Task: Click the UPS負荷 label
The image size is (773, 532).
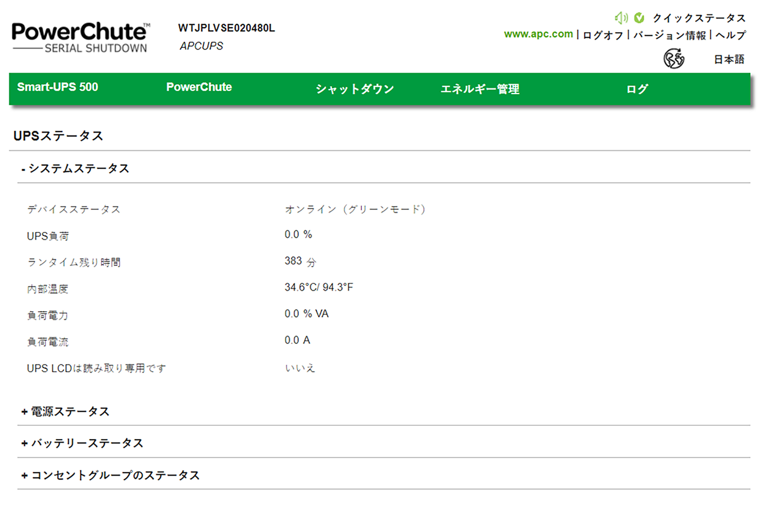Action: coord(48,236)
